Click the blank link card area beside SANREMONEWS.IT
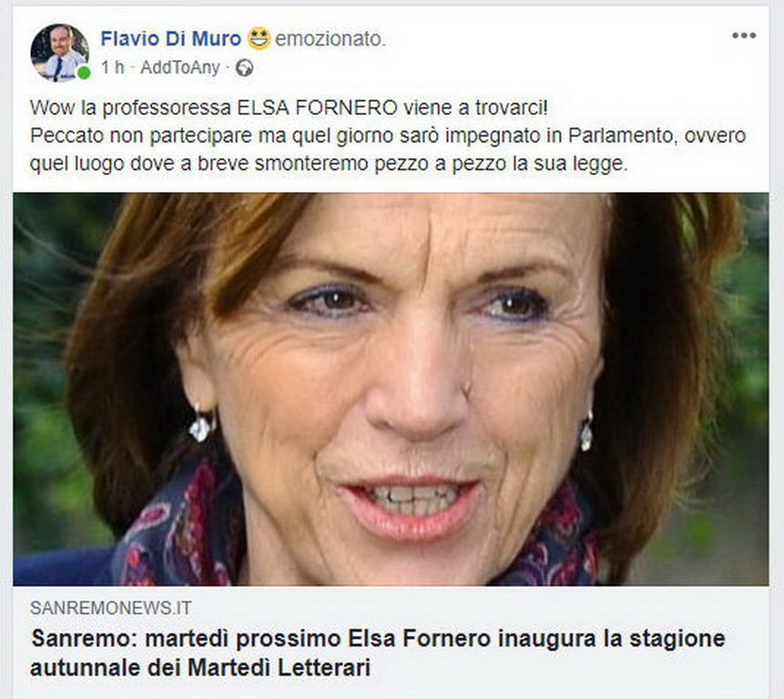Screen dimensions: 784x699 480,608
